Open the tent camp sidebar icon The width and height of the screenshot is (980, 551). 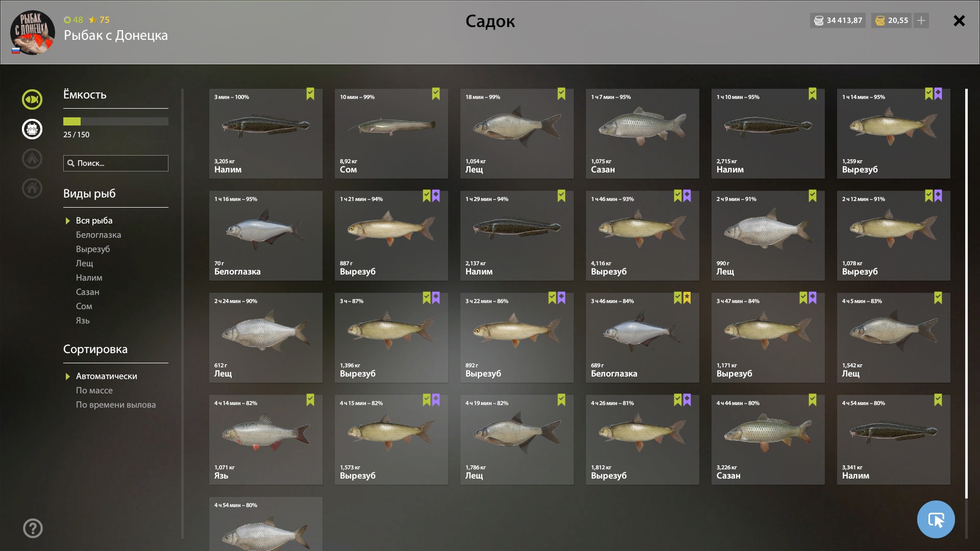pyautogui.click(x=32, y=159)
